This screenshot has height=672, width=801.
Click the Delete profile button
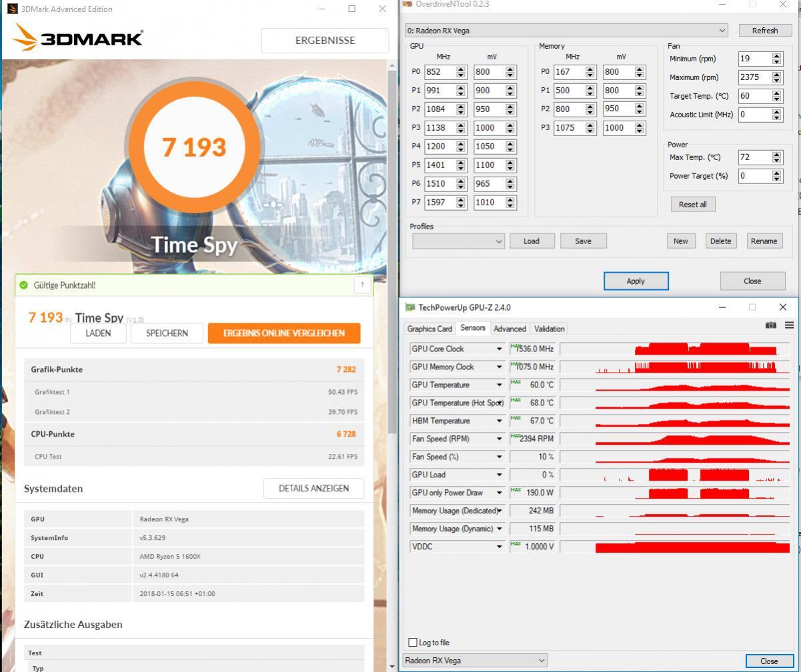(x=721, y=241)
